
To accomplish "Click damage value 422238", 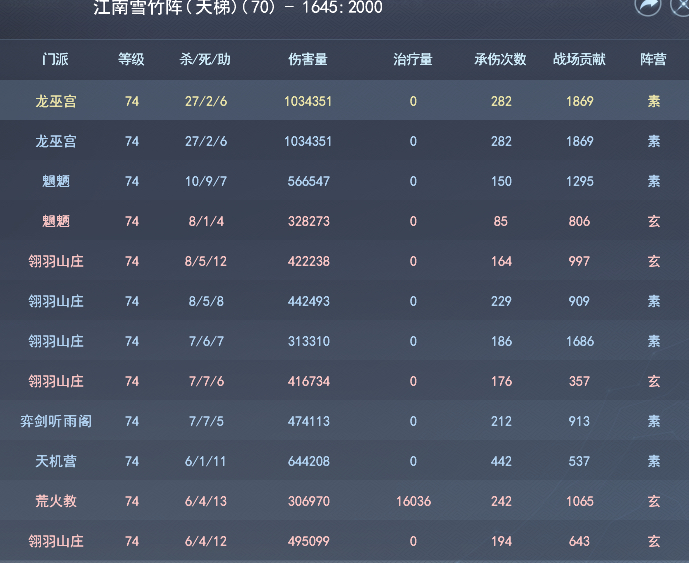I will [x=308, y=262].
